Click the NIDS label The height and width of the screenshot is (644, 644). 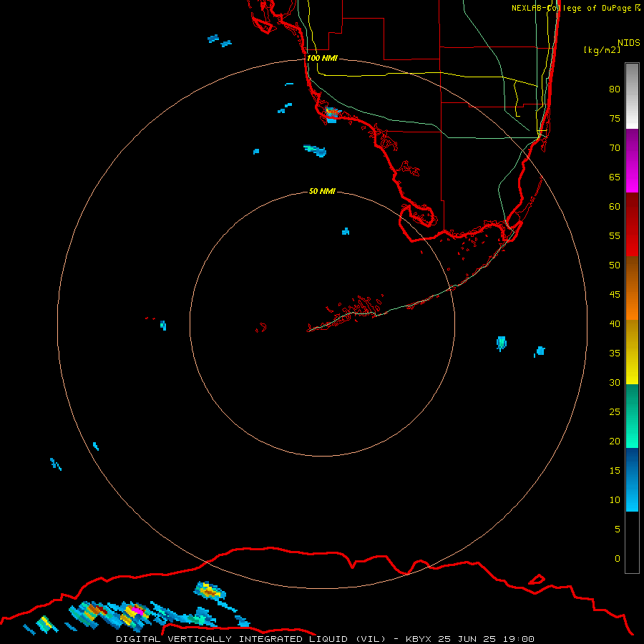pyautogui.click(x=629, y=42)
